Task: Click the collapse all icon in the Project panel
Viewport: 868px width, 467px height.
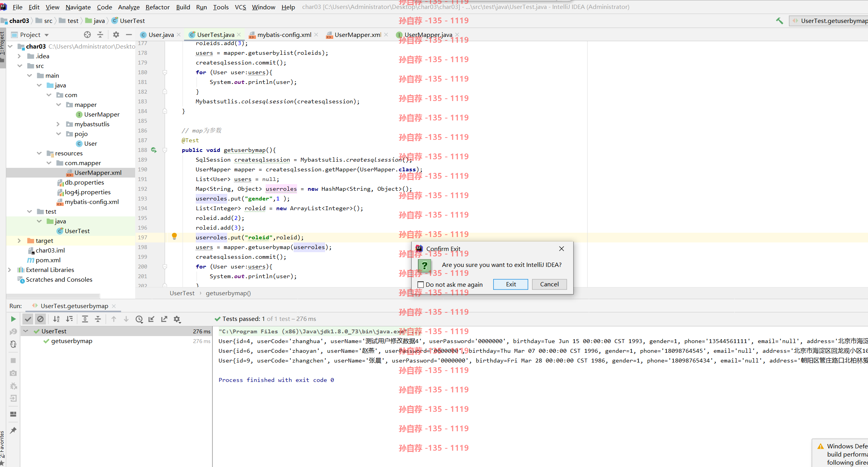Action: pos(100,35)
